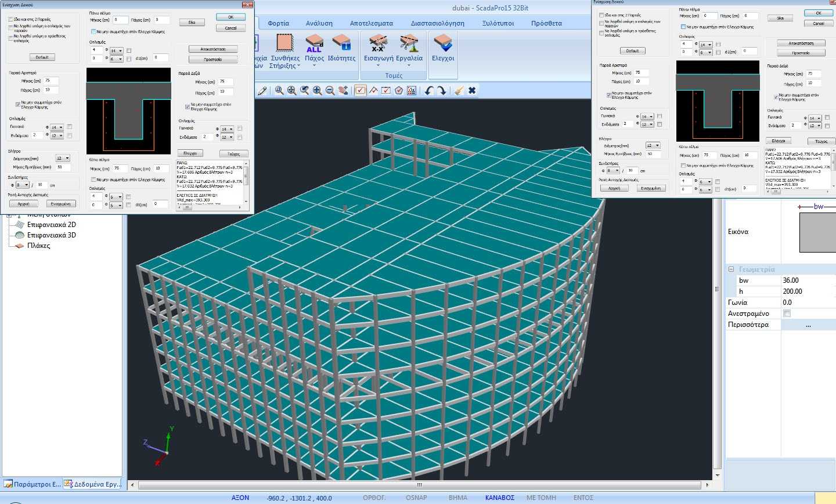The height and width of the screenshot is (504, 836).
Task: Click Default button in right-hand dialog
Action: [632, 51]
